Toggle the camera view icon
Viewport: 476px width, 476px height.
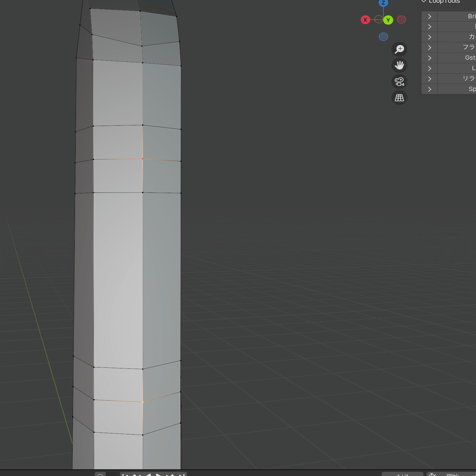399,82
